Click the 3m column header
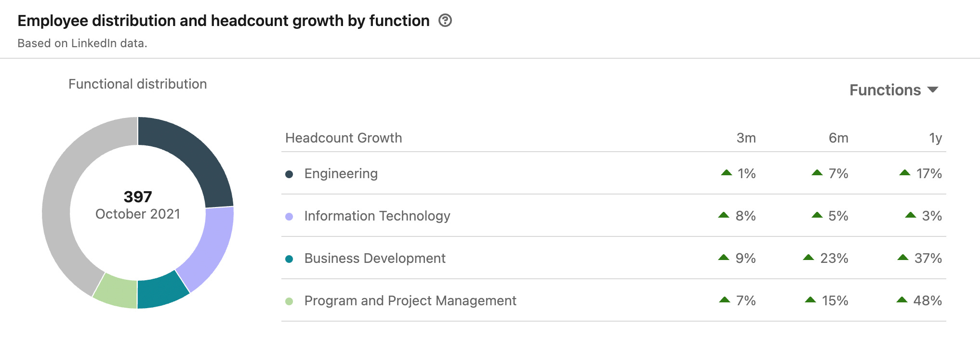 746,138
